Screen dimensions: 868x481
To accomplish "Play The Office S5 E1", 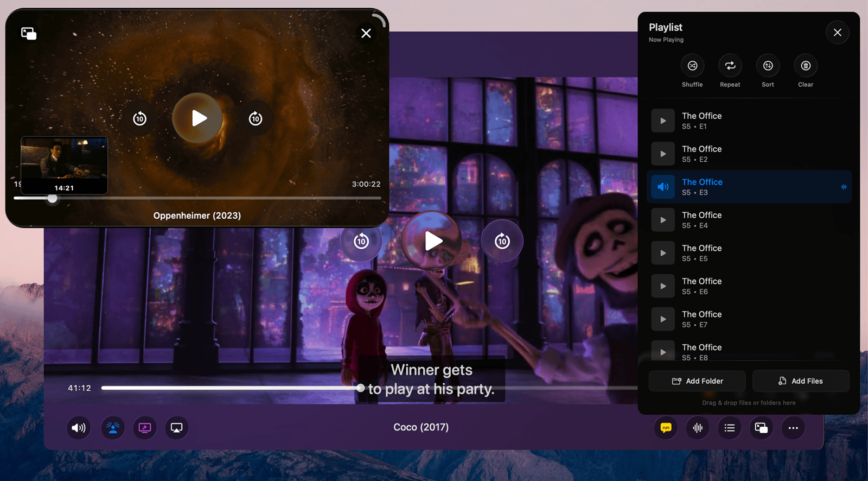I will point(663,121).
